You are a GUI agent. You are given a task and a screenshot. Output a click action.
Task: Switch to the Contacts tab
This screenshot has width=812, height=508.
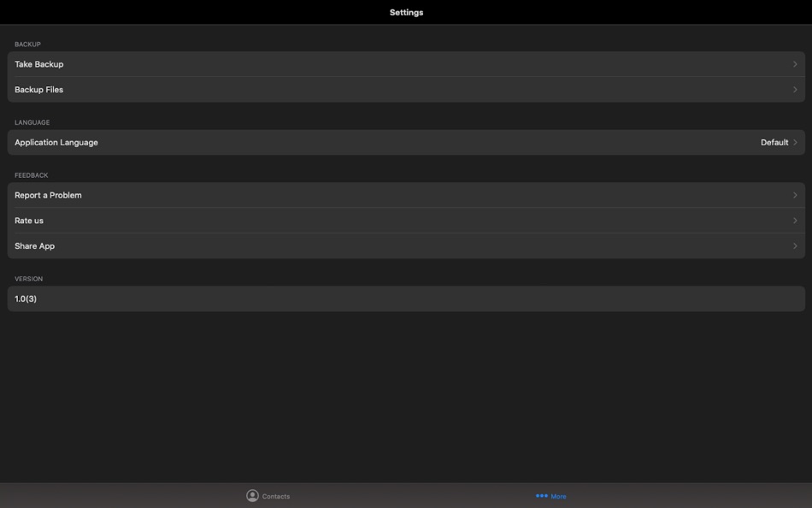coord(268,496)
